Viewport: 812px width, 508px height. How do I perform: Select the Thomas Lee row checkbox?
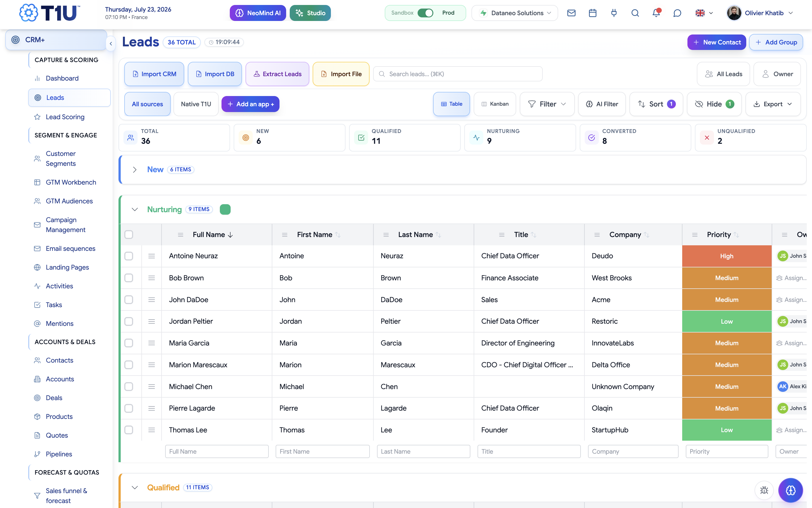pyautogui.click(x=129, y=430)
